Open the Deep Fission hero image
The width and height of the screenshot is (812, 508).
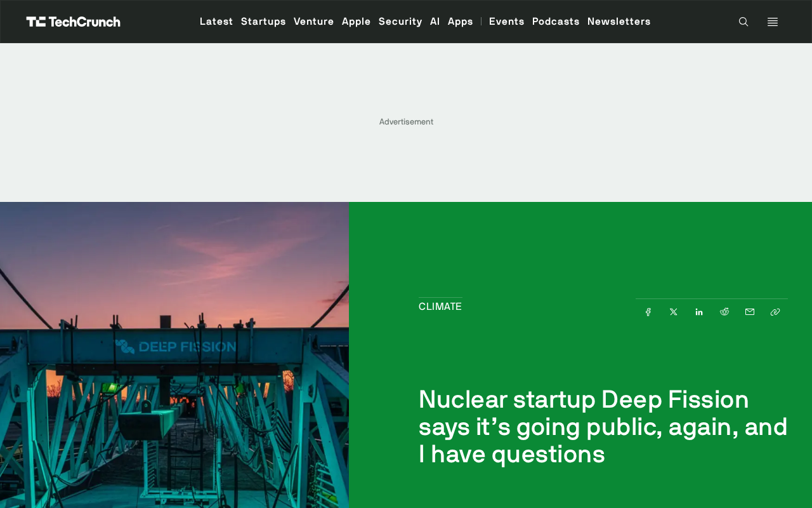click(x=174, y=355)
